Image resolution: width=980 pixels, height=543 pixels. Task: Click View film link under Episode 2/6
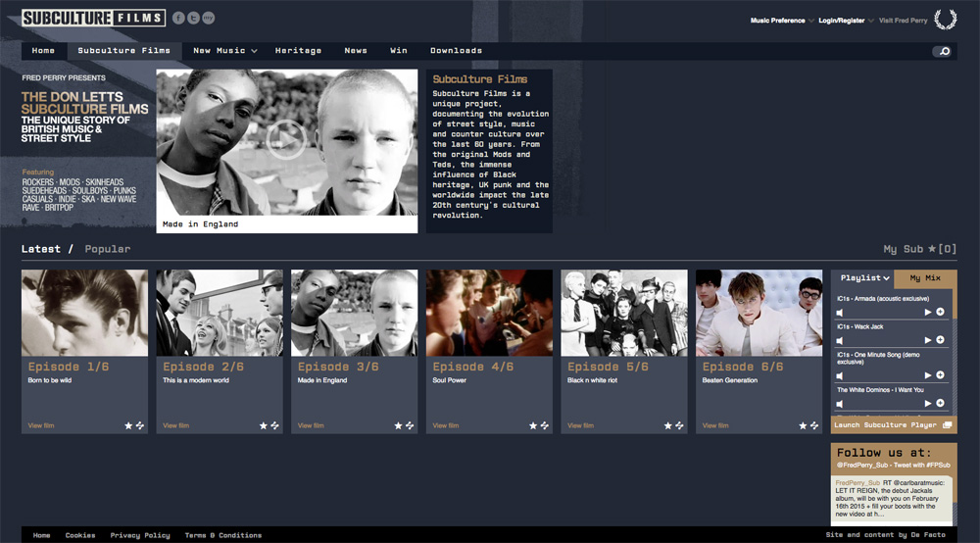click(x=176, y=425)
